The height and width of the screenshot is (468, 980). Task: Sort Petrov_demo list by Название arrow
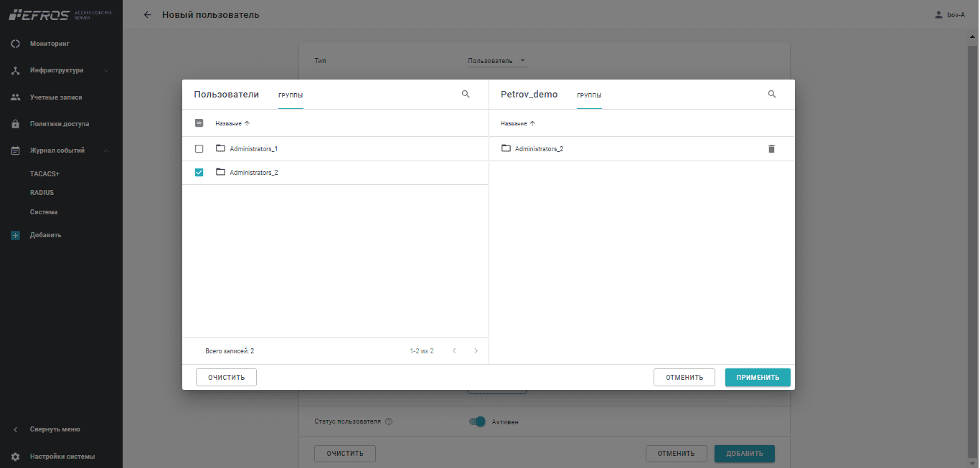(532, 123)
